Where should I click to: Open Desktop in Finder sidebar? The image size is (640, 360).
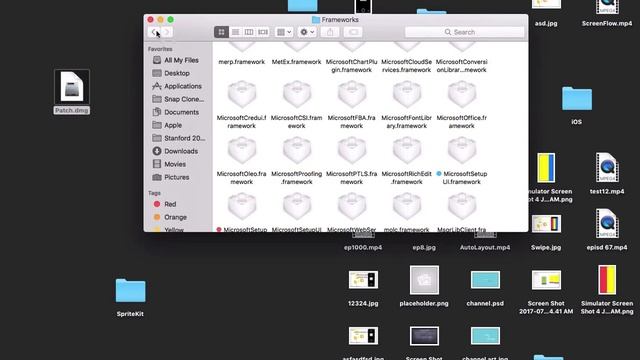(178, 73)
